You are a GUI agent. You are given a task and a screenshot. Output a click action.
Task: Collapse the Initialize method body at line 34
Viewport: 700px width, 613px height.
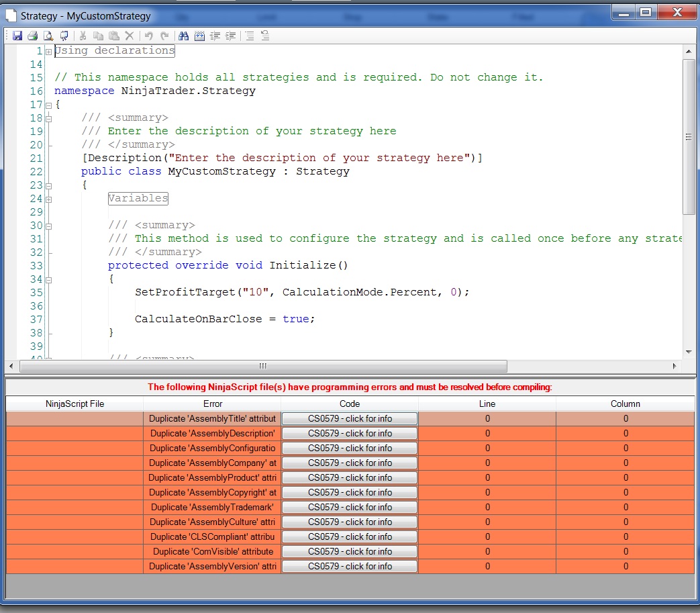click(48, 280)
